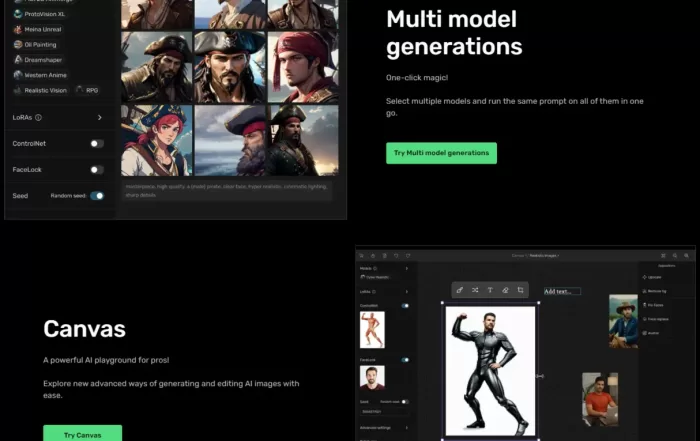Select the shuffle variations tool in Canvas toolbar
Viewport: 700px width, 441px height.
coord(475,290)
